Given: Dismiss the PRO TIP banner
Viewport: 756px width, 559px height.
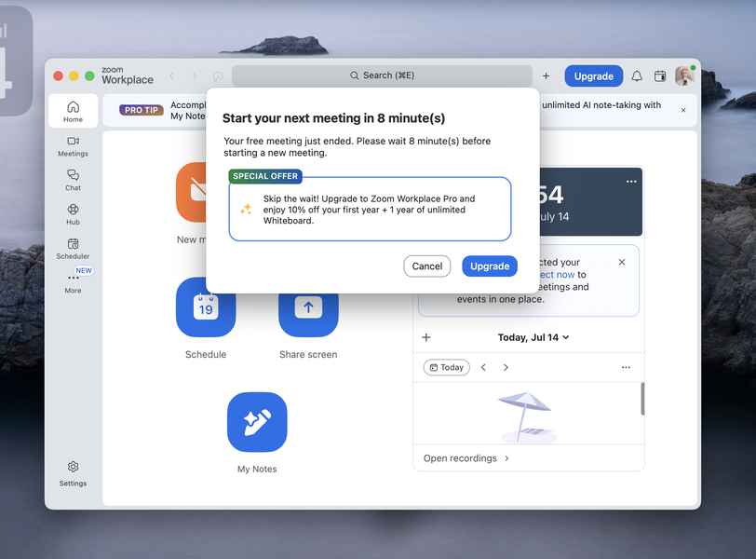Looking at the screenshot, I should pyautogui.click(x=683, y=111).
